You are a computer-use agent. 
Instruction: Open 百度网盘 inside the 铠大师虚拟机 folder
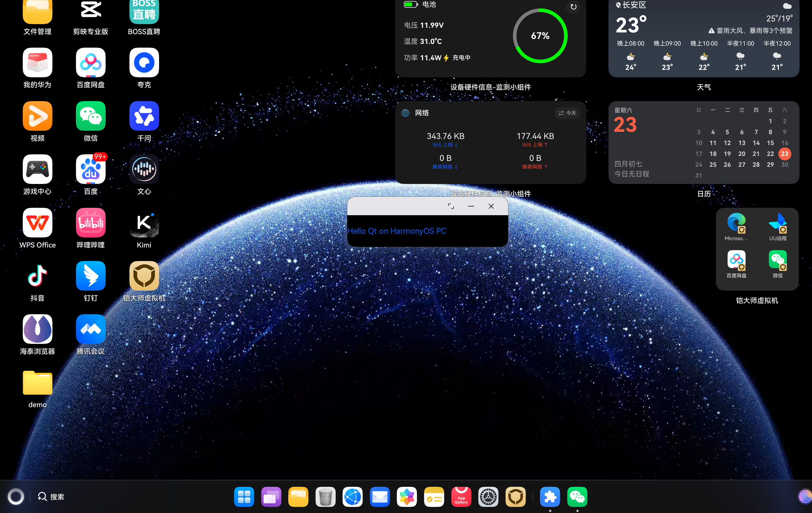pos(737,260)
